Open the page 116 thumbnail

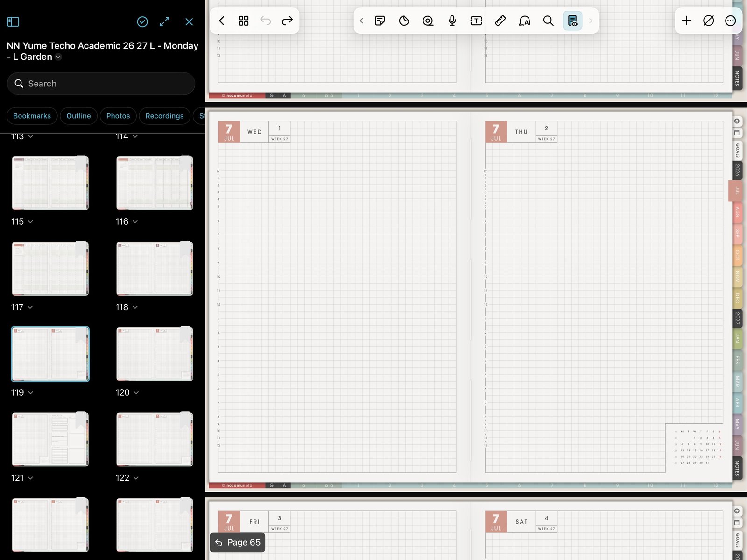[155, 183]
